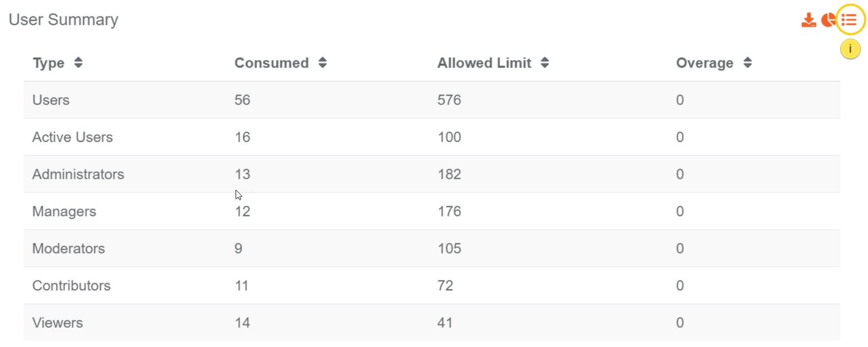Select the Moderators row
Screen dimensions: 868x347
tap(432, 249)
